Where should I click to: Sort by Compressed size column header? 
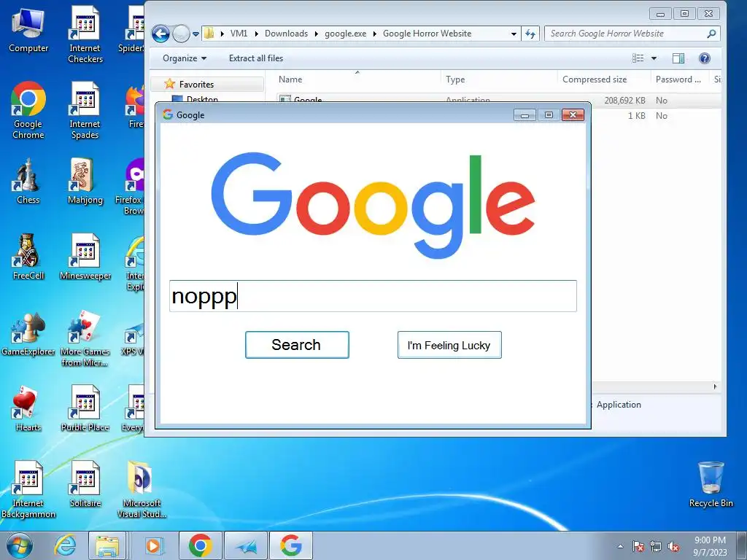603,79
